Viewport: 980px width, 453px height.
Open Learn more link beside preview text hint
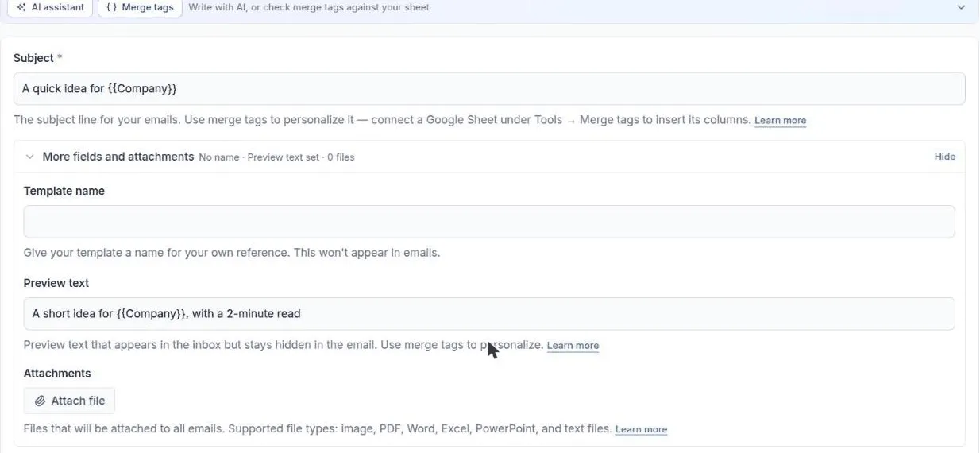(573, 346)
